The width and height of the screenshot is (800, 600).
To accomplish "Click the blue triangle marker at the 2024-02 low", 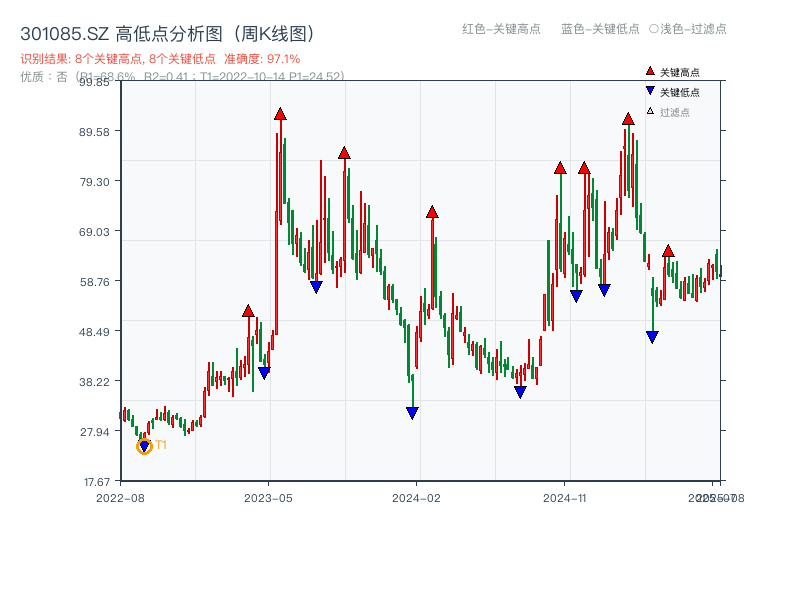I will coord(412,412).
